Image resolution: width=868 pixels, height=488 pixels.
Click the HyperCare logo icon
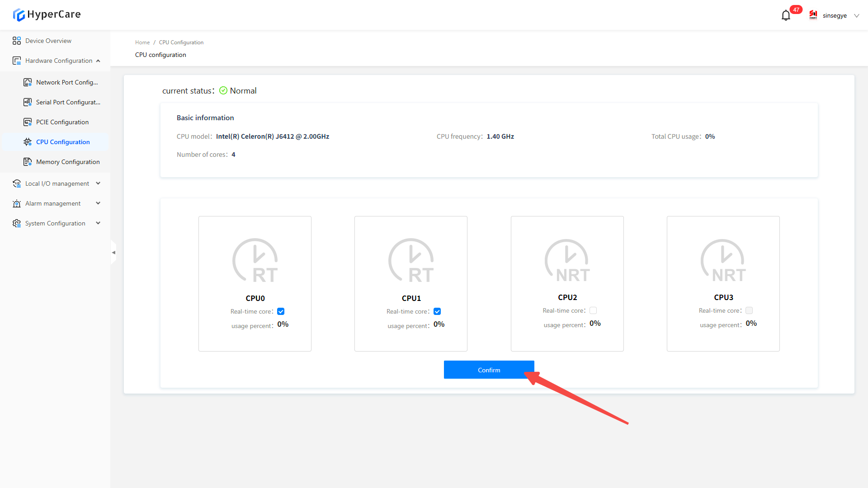(19, 15)
